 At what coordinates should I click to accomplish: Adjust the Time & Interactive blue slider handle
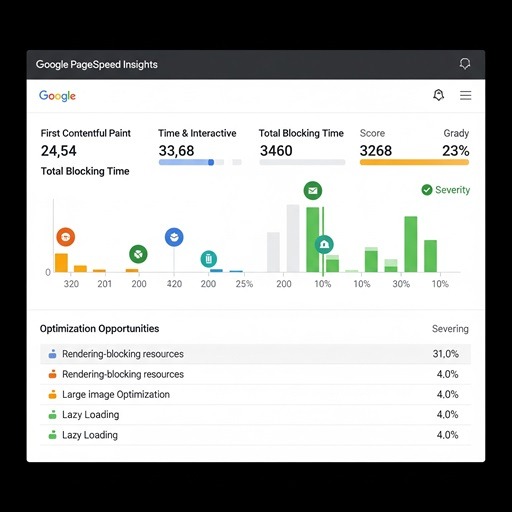[211, 162]
